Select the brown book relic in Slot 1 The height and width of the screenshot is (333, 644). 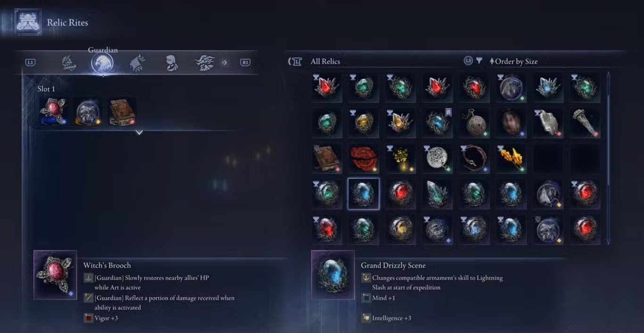coord(123,112)
